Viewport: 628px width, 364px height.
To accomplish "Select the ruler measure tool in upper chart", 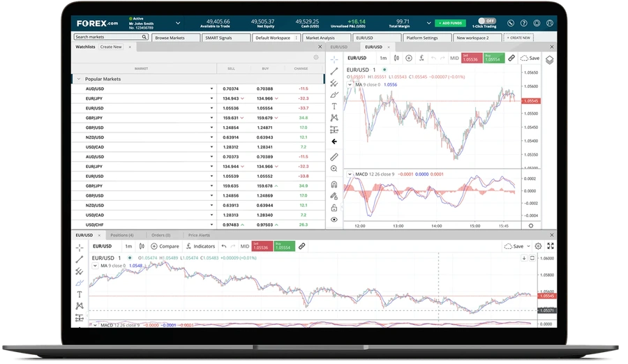I will (x=334, y=157).
